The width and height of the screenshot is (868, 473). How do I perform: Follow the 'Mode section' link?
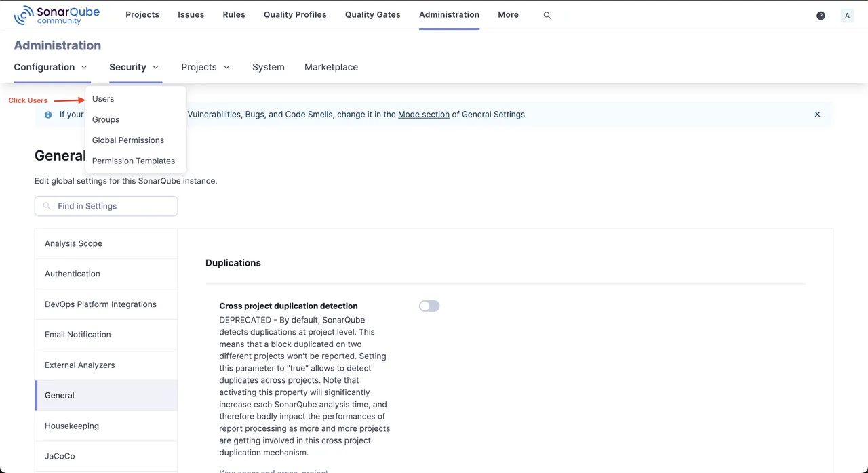pyautogui.click(x=424, y=115)
